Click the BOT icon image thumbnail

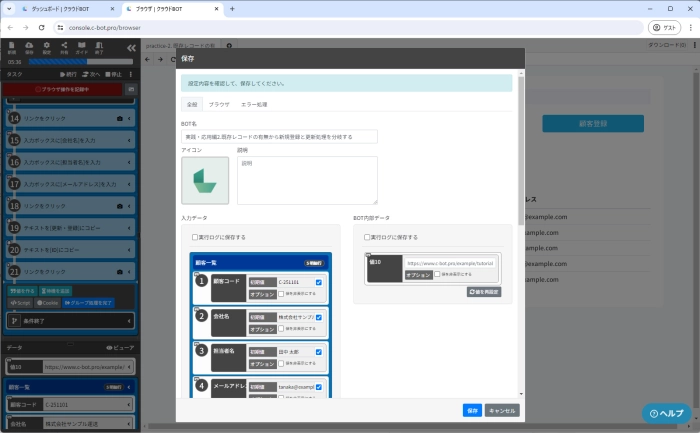click(205, 180)
